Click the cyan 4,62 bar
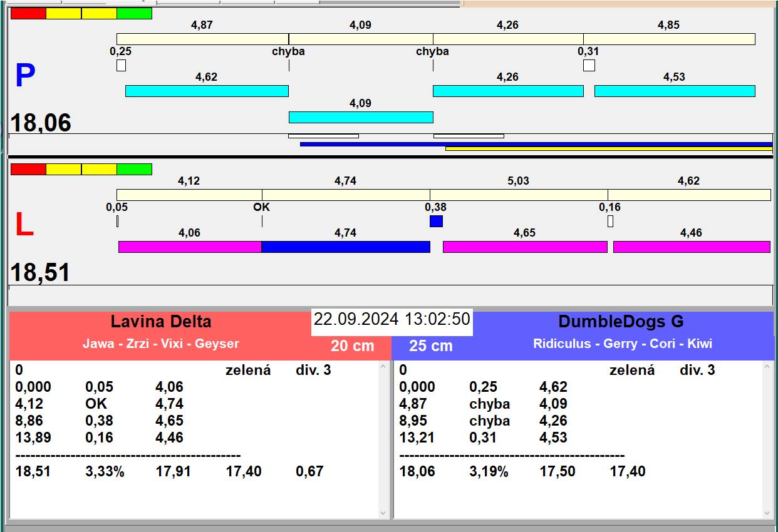The height and width of the screenshot is (532, 778). [x=207, y=91]
